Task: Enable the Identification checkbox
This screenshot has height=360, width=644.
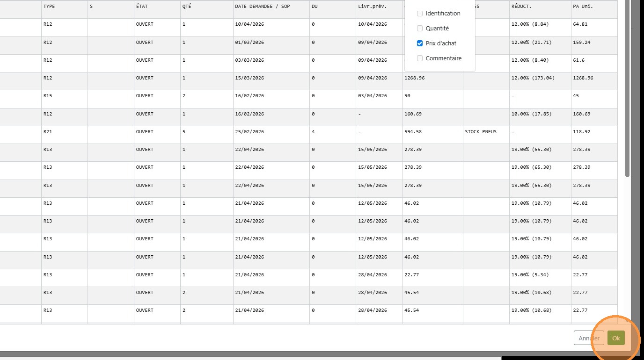Action: [x=420, y=14]
